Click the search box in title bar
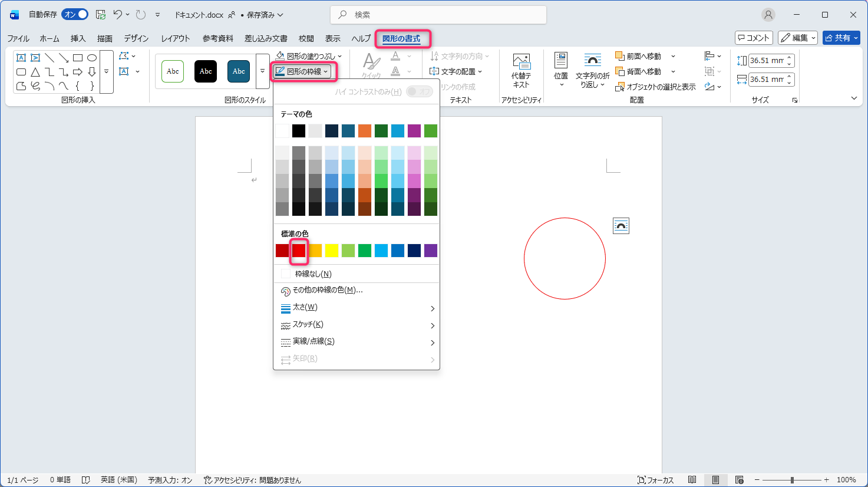The height and width of the screenshot is (487, 868). tap(438, 15)
